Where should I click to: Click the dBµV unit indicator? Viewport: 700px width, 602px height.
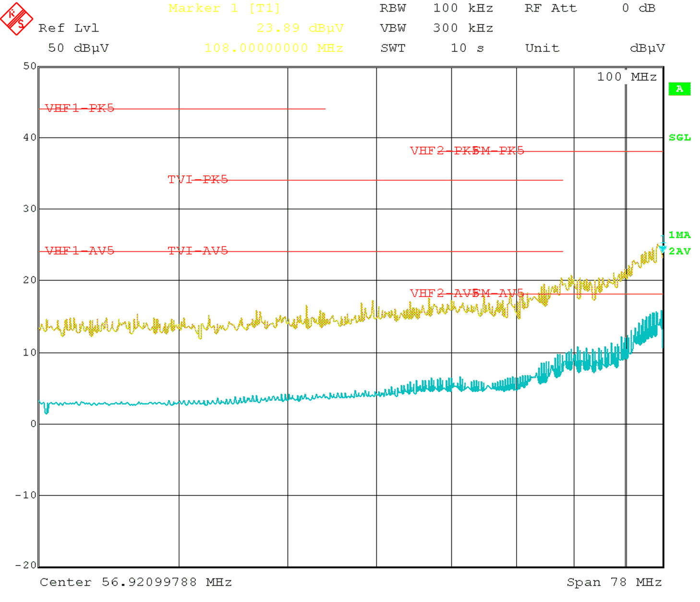point(648,48)
